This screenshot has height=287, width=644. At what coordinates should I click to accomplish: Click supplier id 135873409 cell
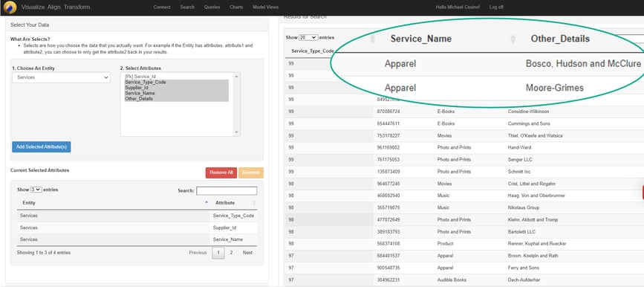tap(388, 172)
